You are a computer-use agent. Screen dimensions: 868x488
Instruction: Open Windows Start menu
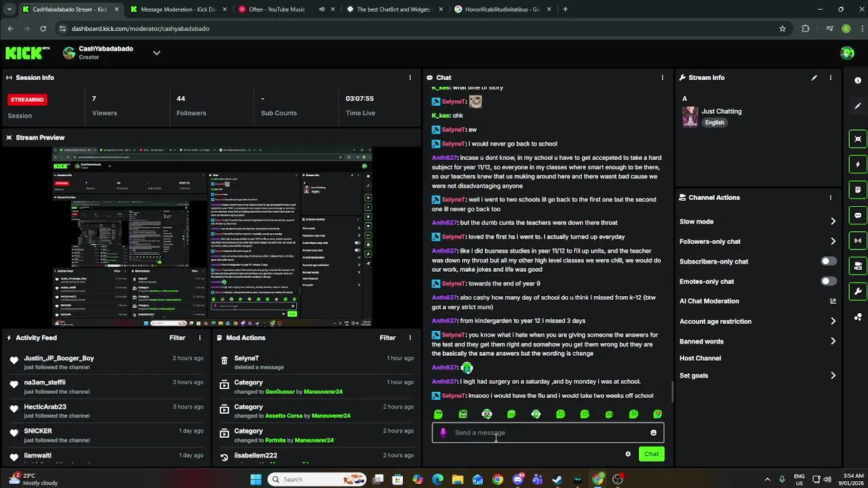click(x=256, y=479)
